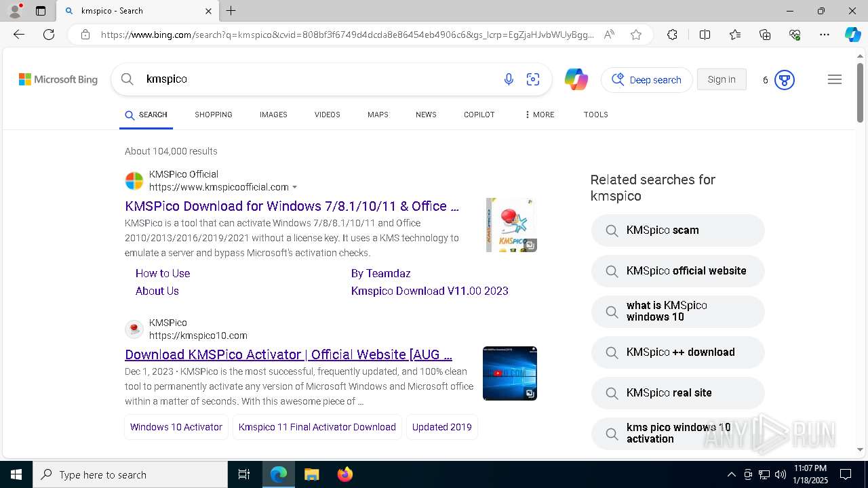This screenshot has height=488, width=868.
Task: Switch to the NEWS tab
Action: (426, 115)
